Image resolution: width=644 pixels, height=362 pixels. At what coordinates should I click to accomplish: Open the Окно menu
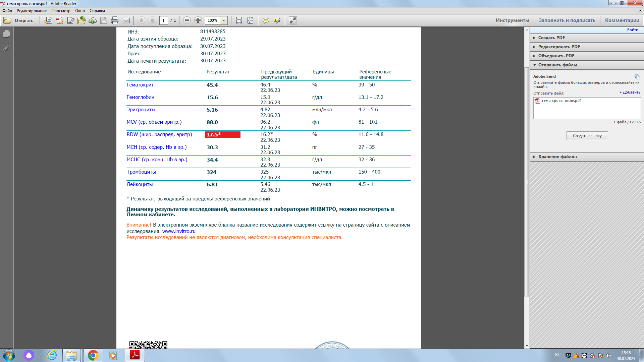pyautogui.click(x=80, y=11)
